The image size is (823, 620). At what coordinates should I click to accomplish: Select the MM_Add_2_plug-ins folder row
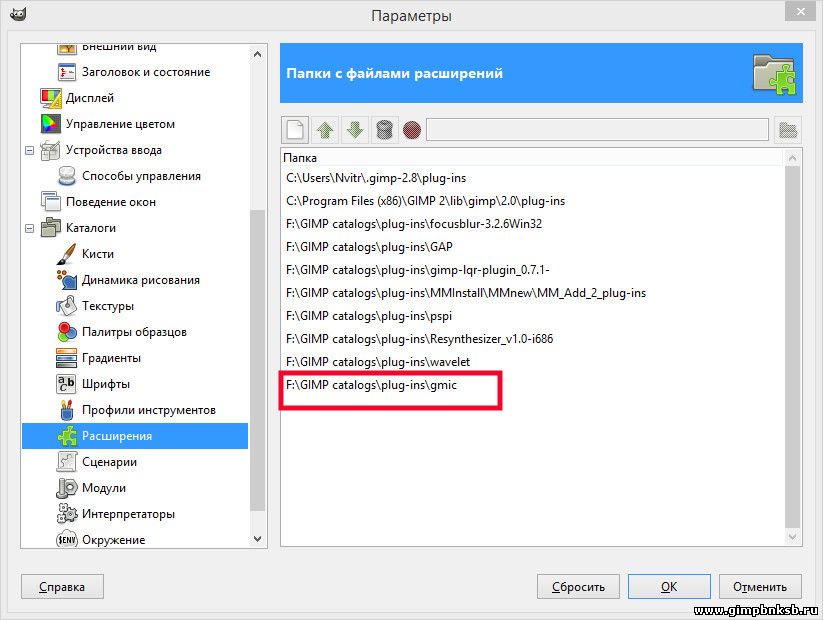tap(533, 293)
